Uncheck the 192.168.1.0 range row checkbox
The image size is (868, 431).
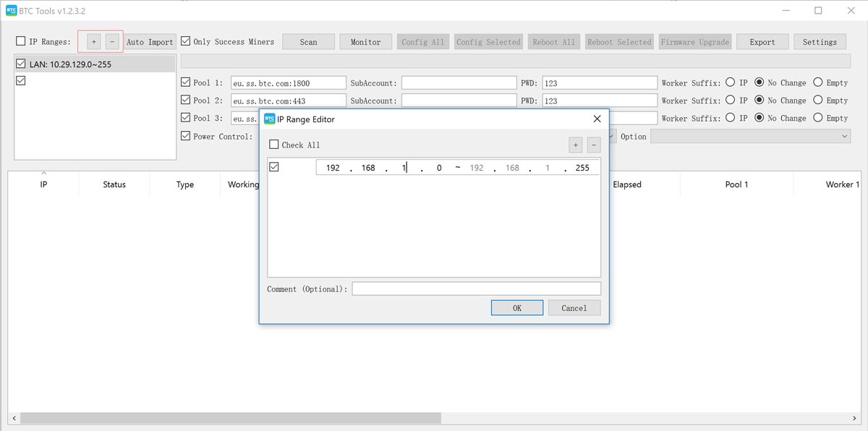pyautogui.click(x=273, y=167)
